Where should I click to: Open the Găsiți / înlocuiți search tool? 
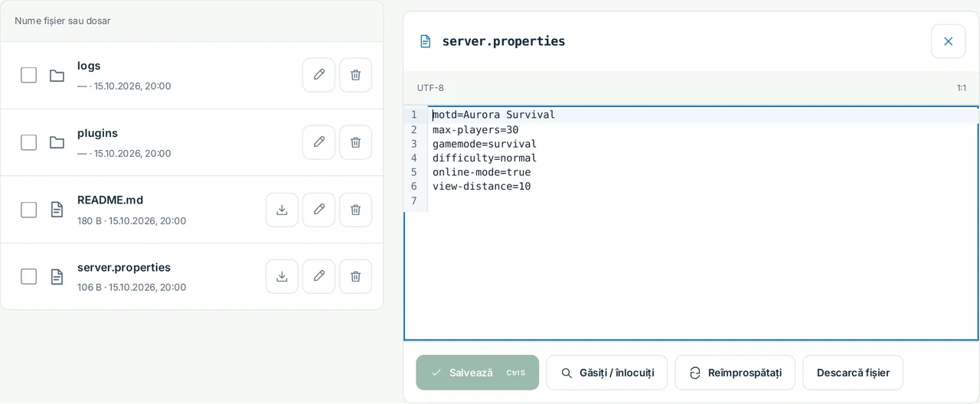[606, 373]
